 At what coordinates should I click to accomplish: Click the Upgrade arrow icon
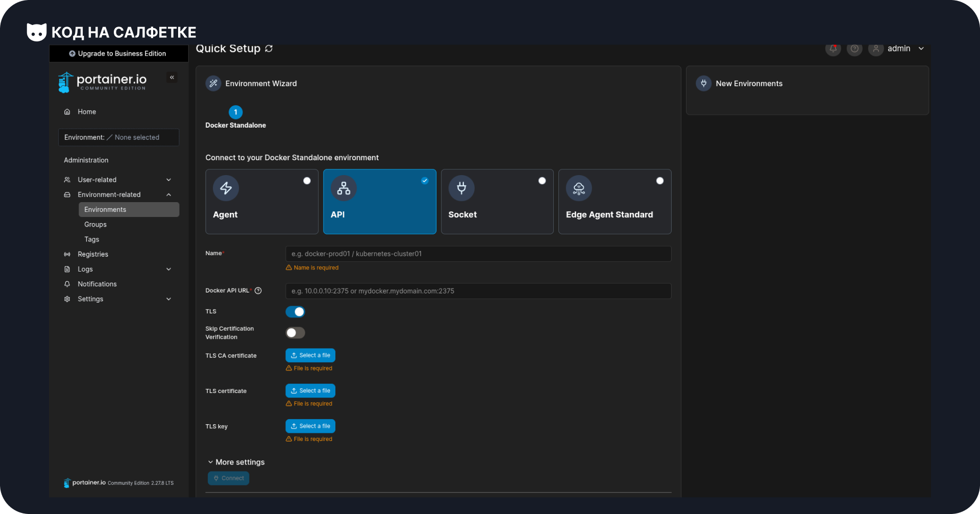click(72, 54)
